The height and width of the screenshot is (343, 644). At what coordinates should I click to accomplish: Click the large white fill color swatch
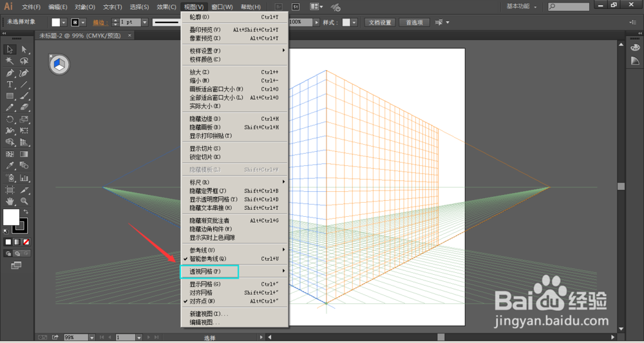[11, 217]
